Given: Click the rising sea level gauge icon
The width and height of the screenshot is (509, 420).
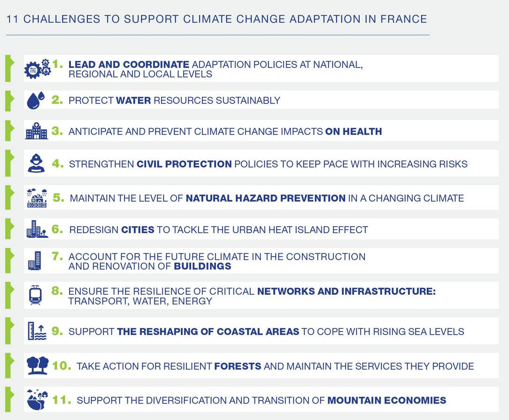Looking at the screenshot, I should tap(37, 331).
